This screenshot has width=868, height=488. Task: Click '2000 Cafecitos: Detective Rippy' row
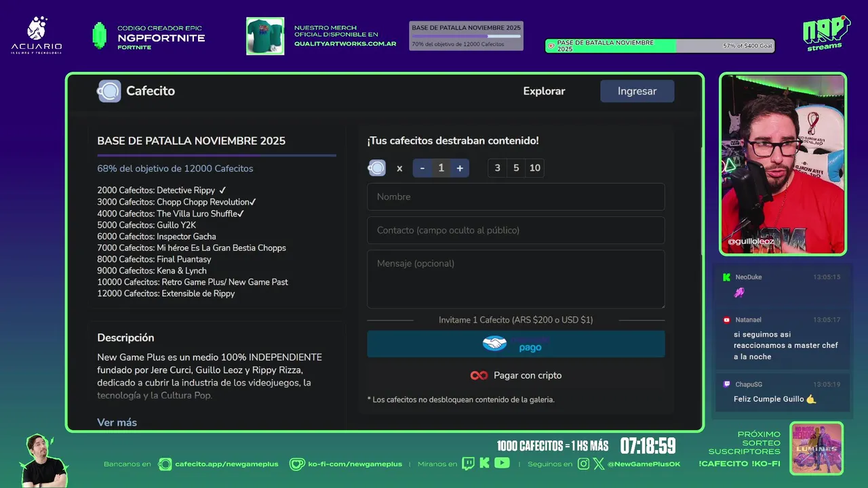(161, 190)
